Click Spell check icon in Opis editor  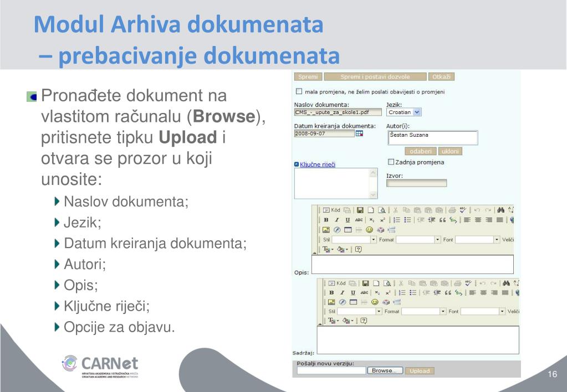point(463,210)
